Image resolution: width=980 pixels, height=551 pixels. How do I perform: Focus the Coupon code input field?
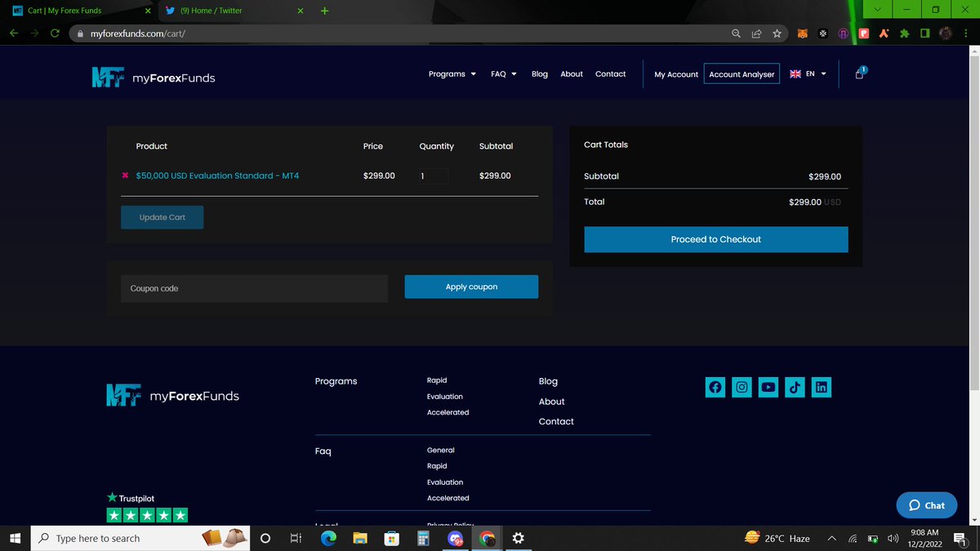tap(254, 288)
